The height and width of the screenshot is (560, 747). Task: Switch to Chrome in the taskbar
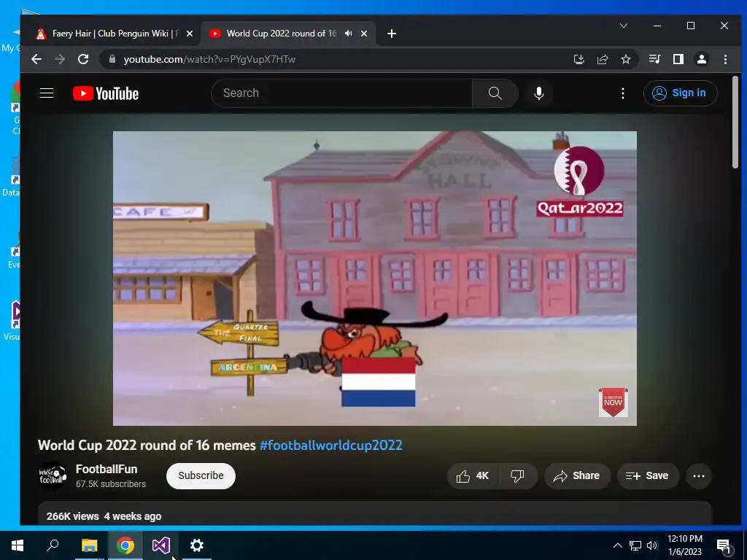125,545
